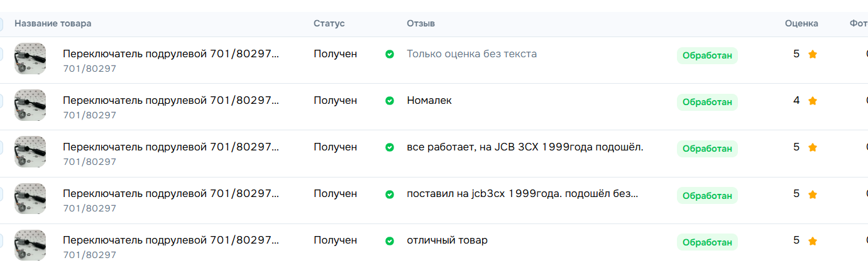Tick the checkbox of the 'отличный товар' row
The height and width of the screenshot is (265, 868).
point(1,240)
